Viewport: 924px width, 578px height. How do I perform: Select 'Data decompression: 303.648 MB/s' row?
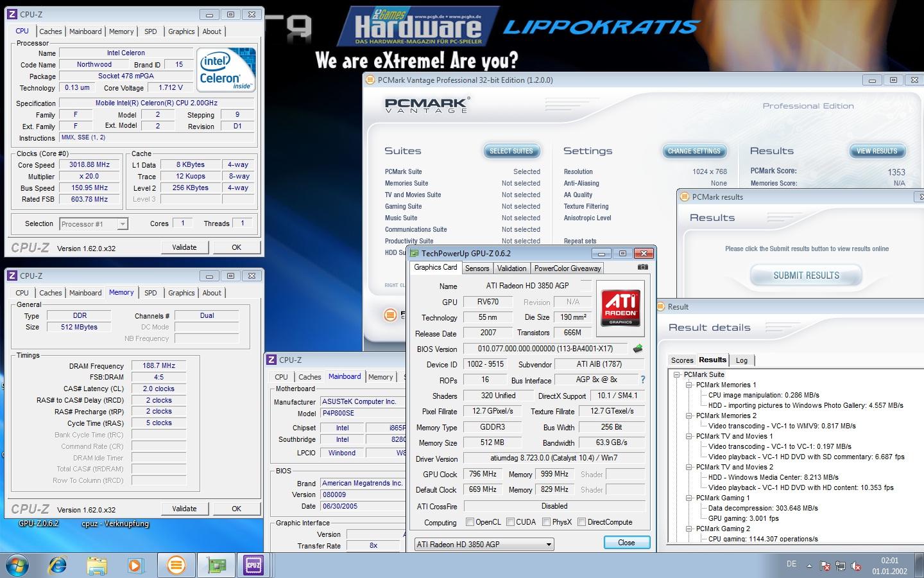763,508
